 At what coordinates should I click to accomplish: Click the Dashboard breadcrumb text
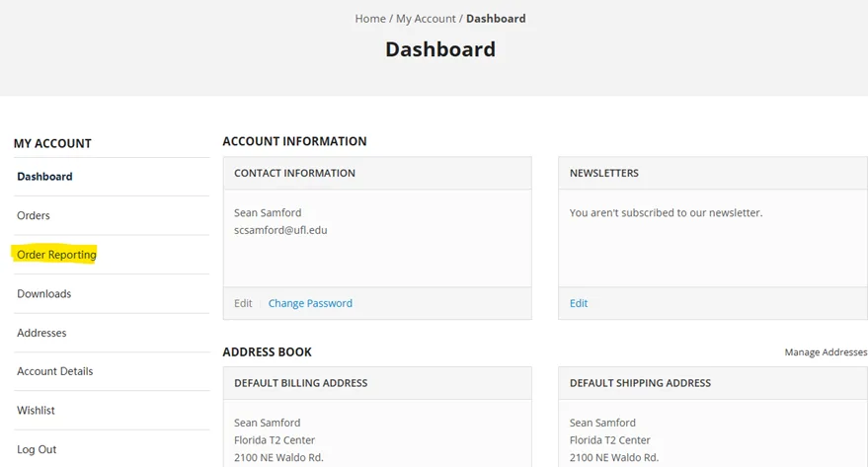point(496,19)
